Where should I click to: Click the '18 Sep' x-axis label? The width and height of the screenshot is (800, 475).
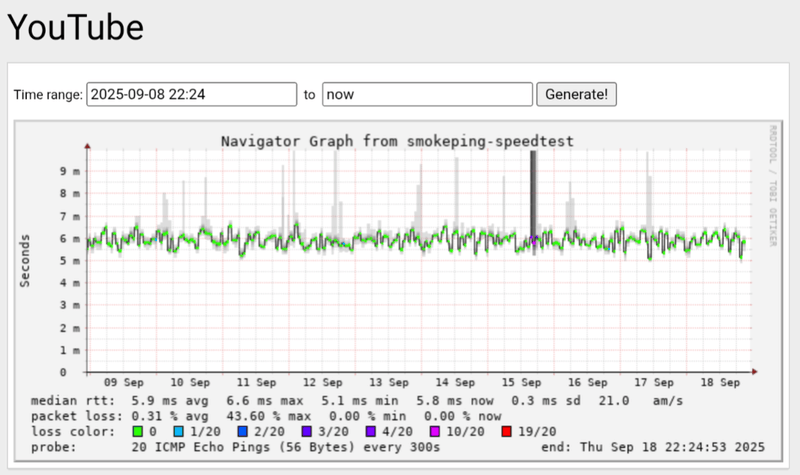pos(720,382)
